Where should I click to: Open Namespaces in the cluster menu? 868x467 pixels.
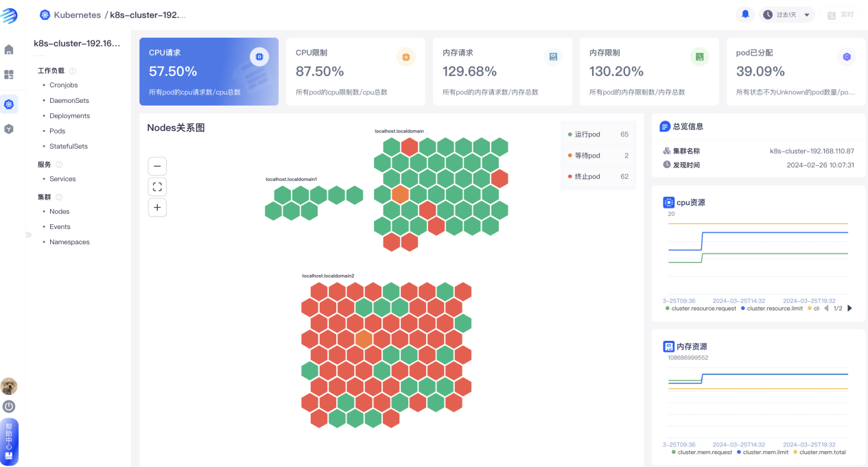(x=69, y=242)
